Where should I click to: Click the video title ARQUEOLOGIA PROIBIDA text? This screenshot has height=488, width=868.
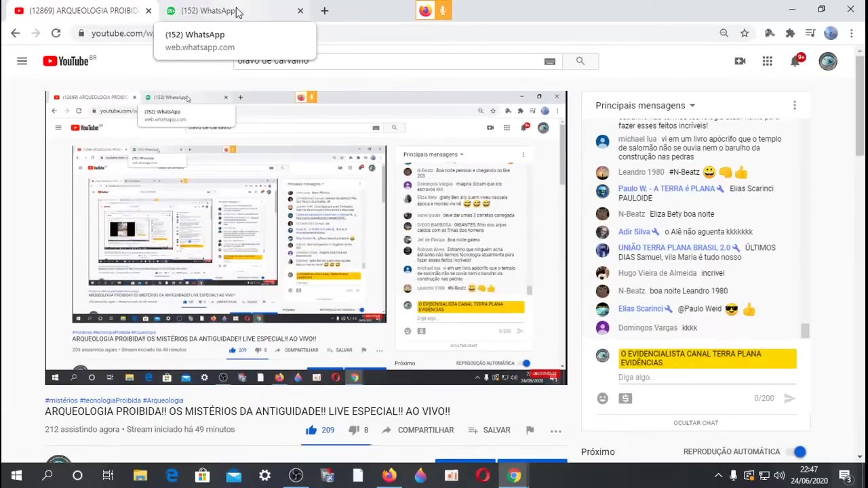[x=248, y=411]
